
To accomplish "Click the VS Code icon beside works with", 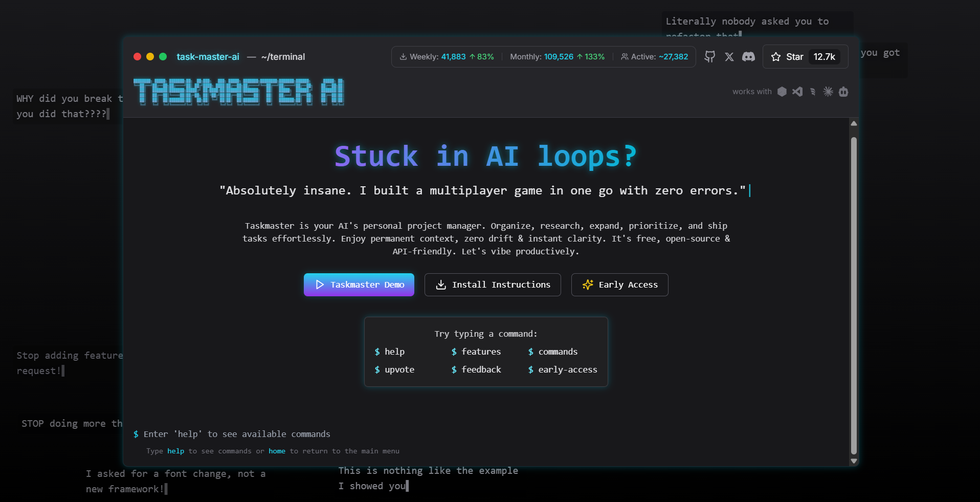I will tap(797, 92).
